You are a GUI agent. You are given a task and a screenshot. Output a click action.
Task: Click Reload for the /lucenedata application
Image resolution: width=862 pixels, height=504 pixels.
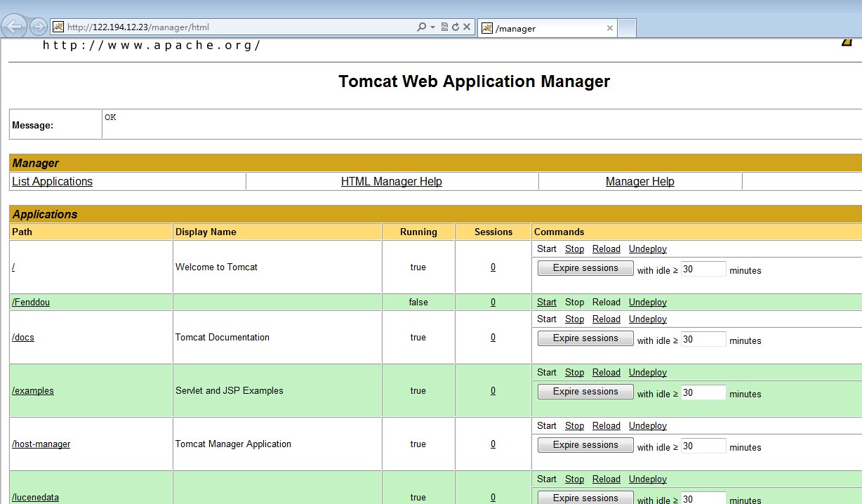click(606, 479)
